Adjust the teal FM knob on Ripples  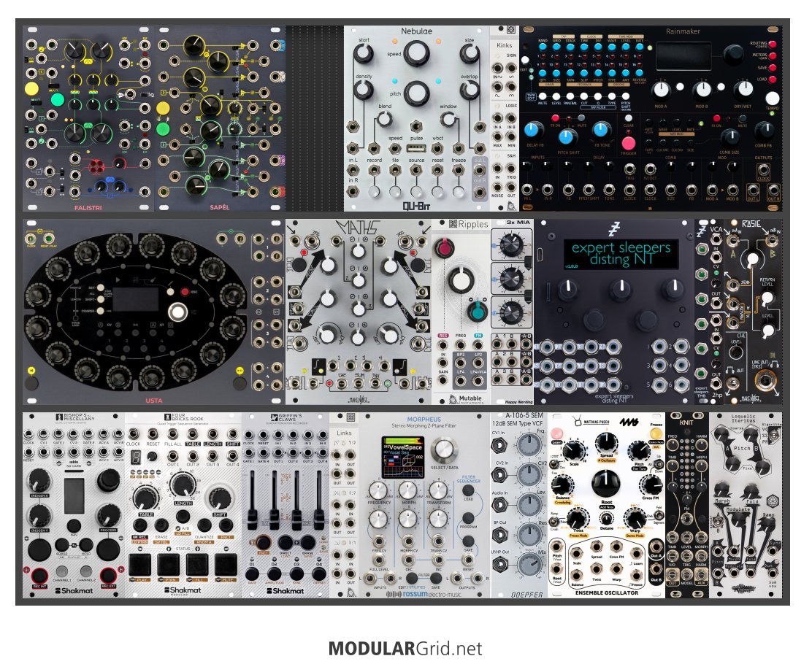click(476, 312)
